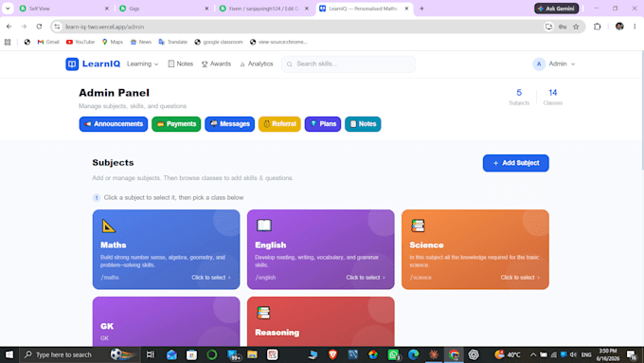Switch to the Self View browser tab

(x=63, y=9)
